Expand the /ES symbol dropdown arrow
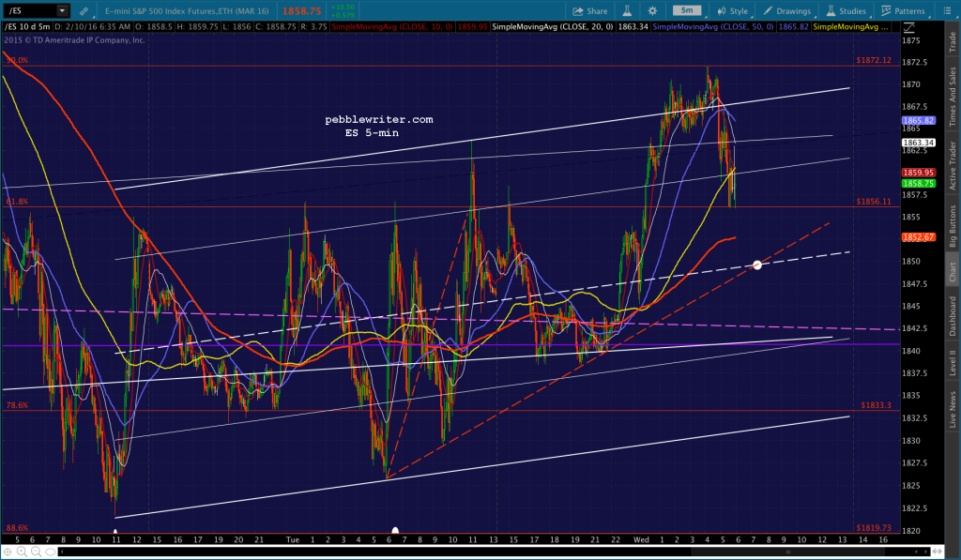Image resolution: width=961 pixels, height=560 pixels. click(62, 11)
